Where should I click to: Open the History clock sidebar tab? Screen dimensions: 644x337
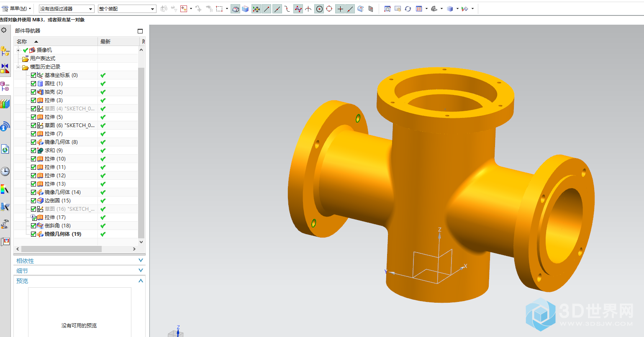click(5, 171)
